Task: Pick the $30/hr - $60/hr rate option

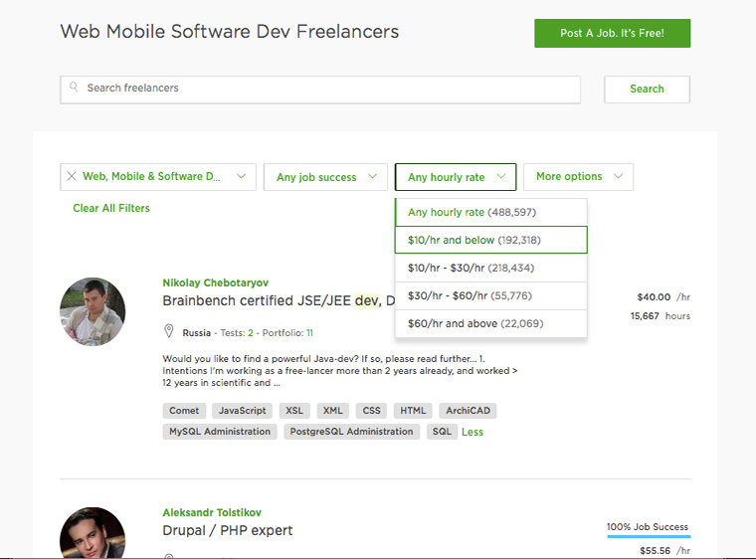Action: point(490,295)
